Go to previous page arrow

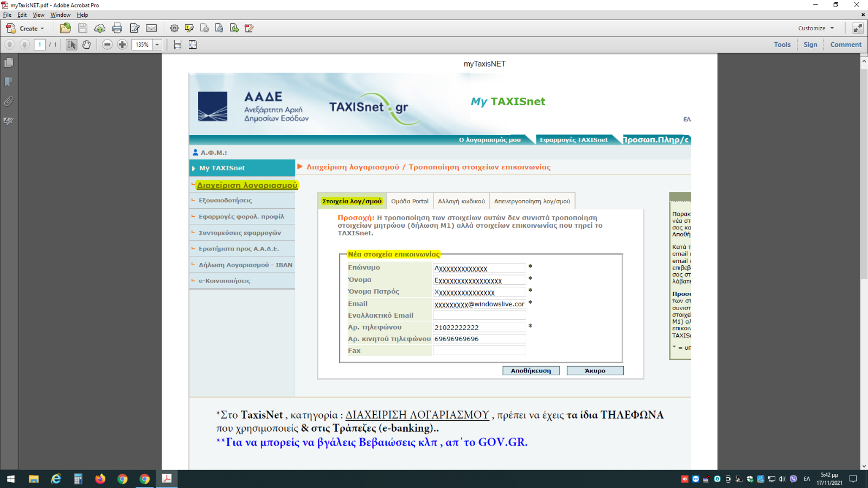tap(10, 44)
